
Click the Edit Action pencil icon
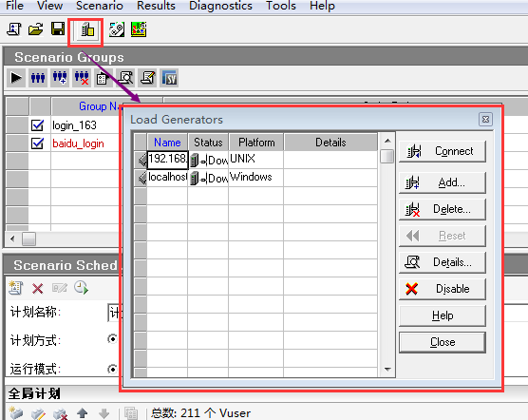(x=38, y=413)
